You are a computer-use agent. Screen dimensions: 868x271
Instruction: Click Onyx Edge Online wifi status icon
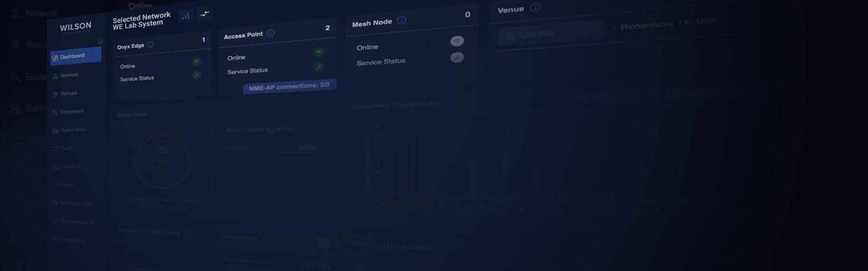(x=196, y=61)
